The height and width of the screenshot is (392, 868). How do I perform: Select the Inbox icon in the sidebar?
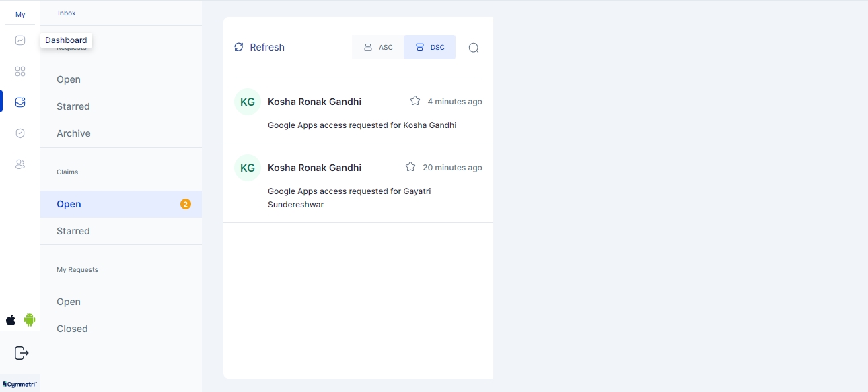tap(20, 102)
